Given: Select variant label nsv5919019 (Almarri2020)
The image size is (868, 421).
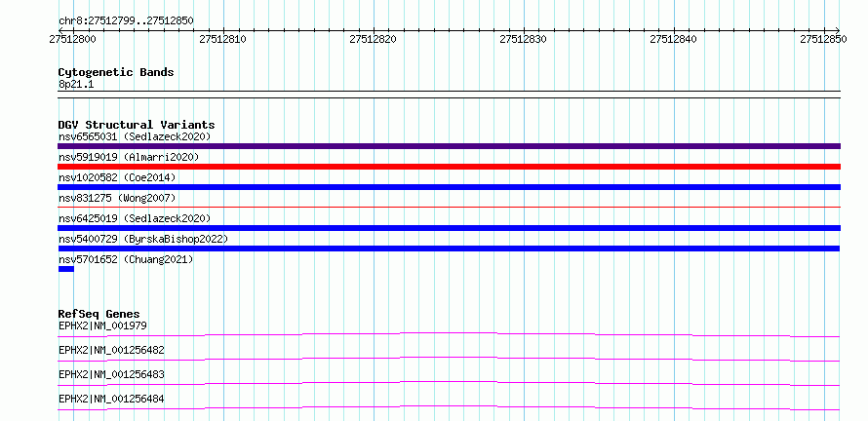Looking at the screenshot, I should [x=129, y=157].
